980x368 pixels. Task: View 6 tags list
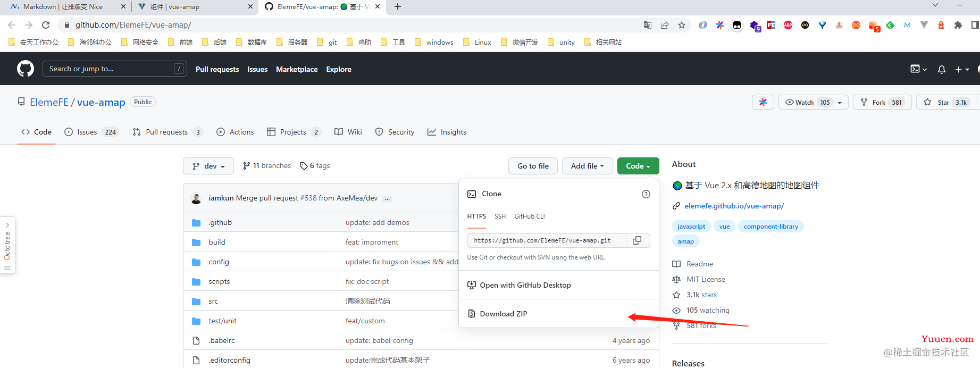click(x=315, y=166)
